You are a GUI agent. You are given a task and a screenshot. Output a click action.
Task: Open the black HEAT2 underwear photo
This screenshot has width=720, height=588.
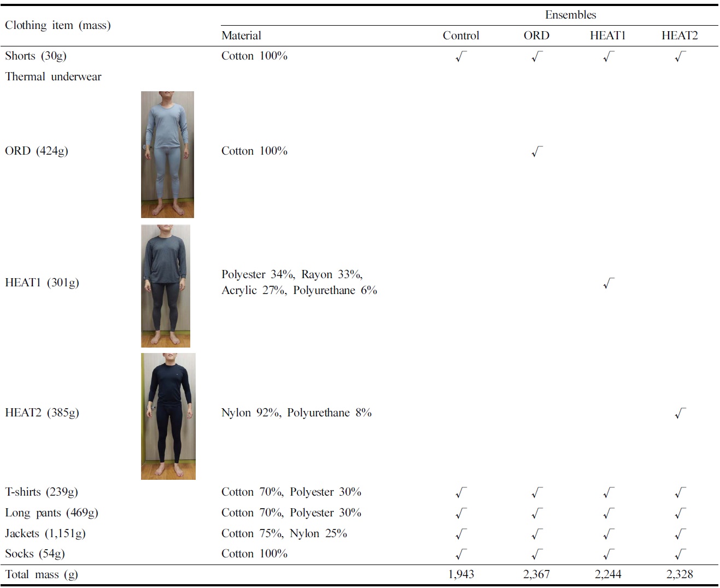168,416
